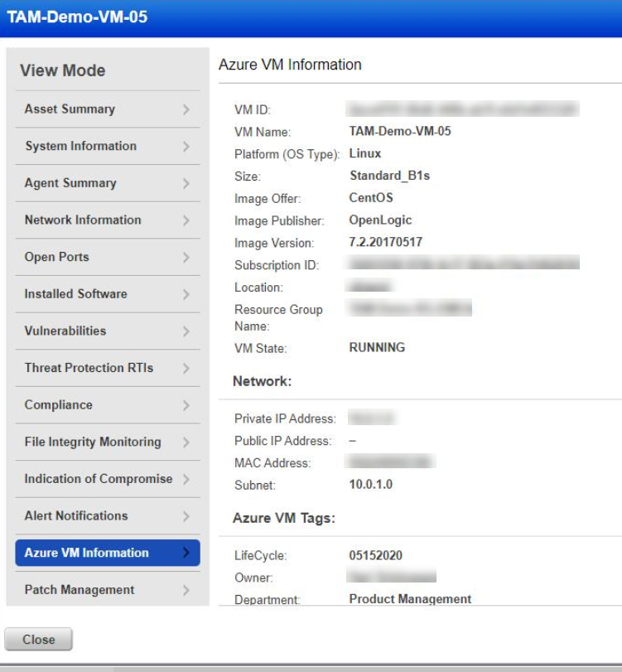Viewport: 622px width, 672px height.
Task: Open the Indication of Compromise view
Action: [108, 479]
